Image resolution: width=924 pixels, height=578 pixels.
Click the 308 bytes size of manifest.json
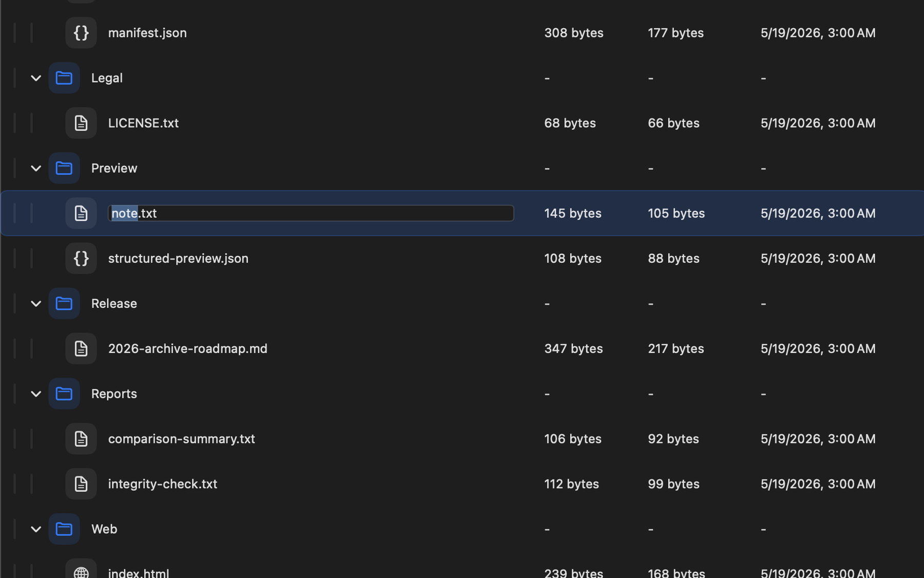(x=574, y=33)
